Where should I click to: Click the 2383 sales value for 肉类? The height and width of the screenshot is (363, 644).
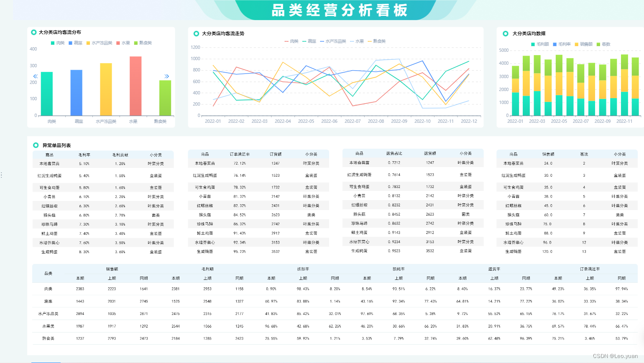(80, 289)
